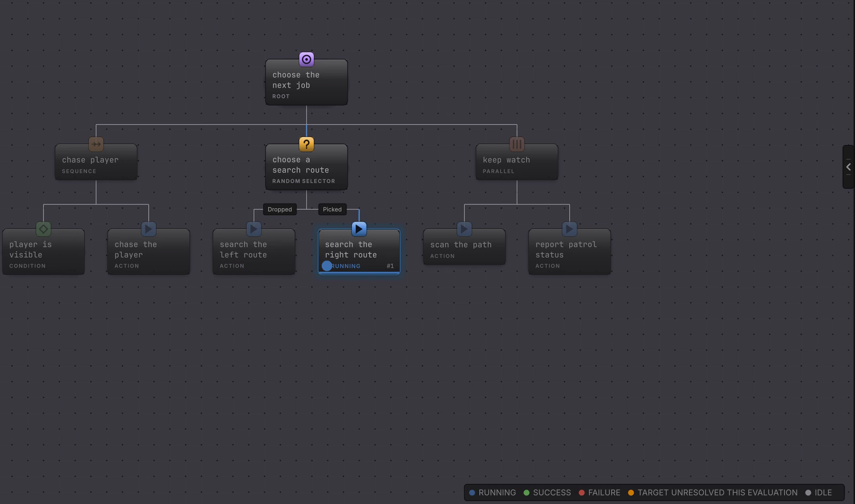The image size is (855, 504).
Task: Select the choose a search route node
Action: pyautogui.click(x=306, y=167)
